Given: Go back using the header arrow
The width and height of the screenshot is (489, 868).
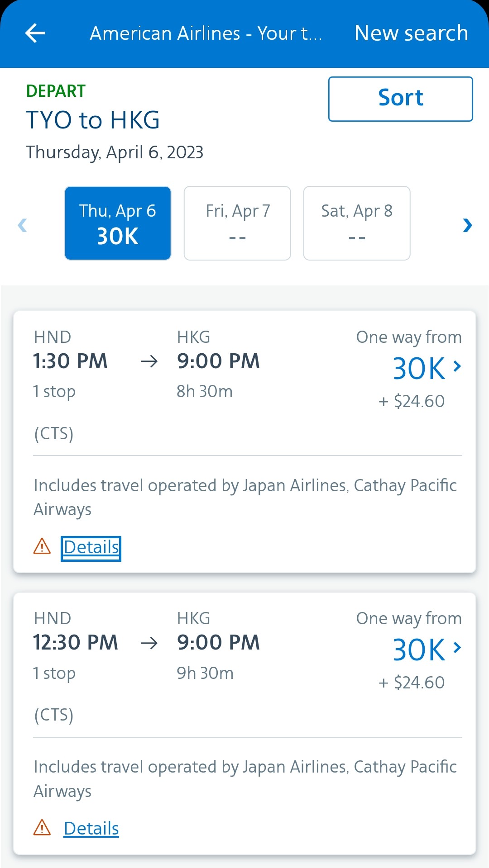Looking at the screenshot, I should click(x=35, y=33).
